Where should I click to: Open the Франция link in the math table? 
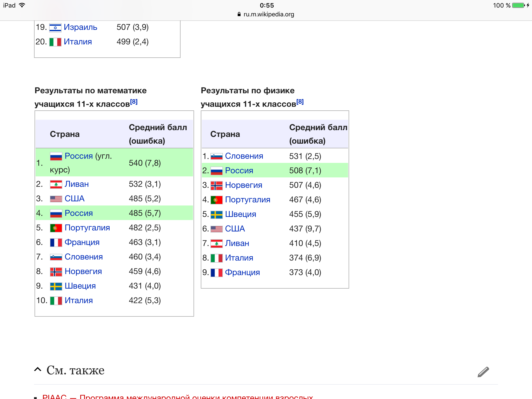pyautogui.click(x=82, y=242)
